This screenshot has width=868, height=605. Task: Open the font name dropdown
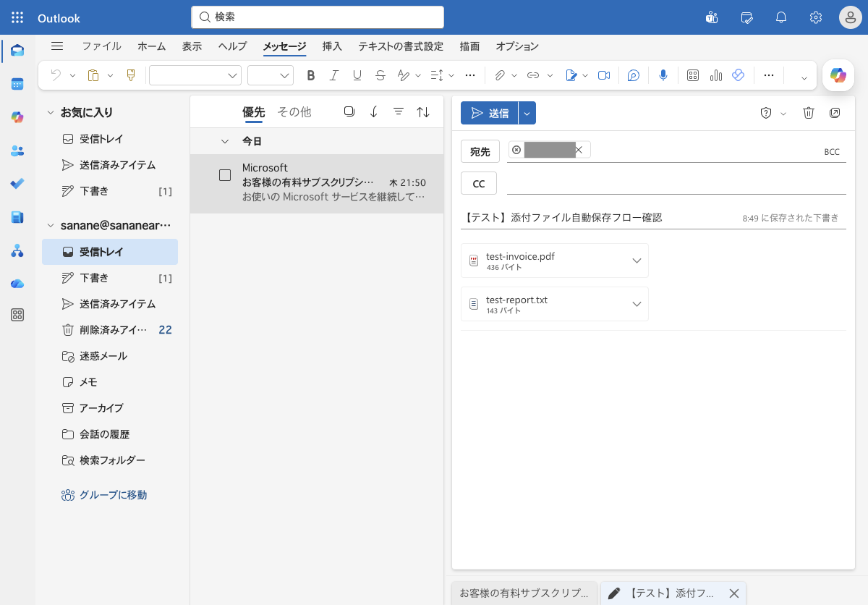click(x=195, y=75)
